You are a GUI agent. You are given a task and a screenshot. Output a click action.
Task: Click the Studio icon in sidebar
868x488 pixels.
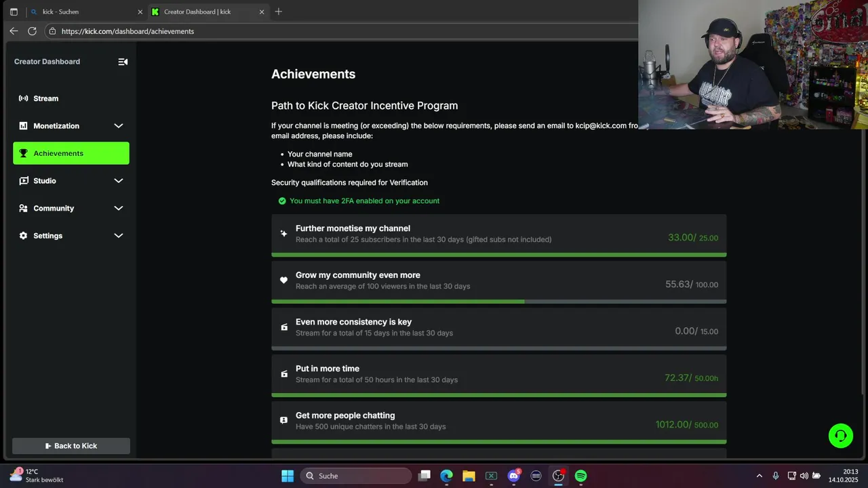(x=23, y=181)
